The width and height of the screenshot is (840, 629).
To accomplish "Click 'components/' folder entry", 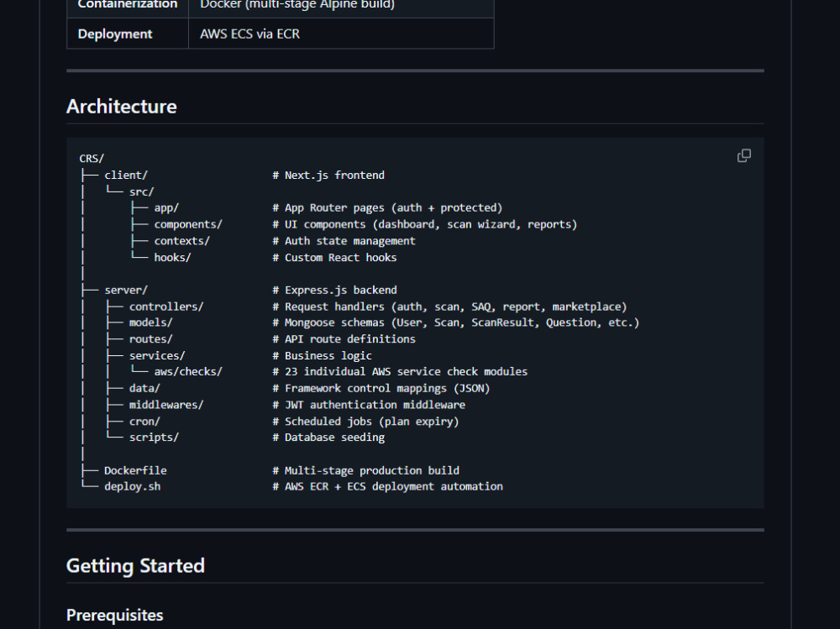I will tap(188, 224).
